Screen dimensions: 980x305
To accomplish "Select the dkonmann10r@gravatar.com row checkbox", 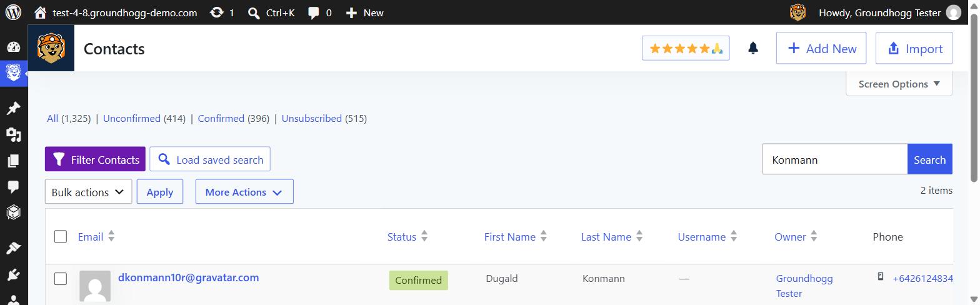I will (x=61, y=279).
